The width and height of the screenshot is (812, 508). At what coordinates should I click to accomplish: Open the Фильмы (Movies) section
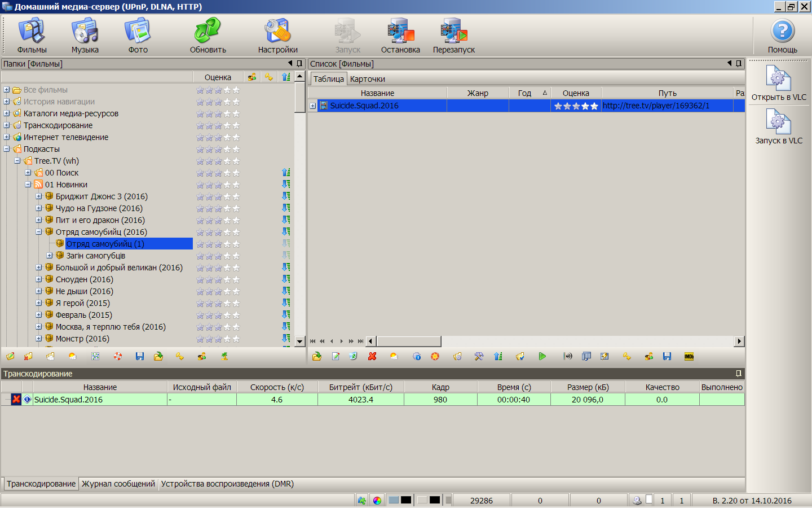coord(32,36)
